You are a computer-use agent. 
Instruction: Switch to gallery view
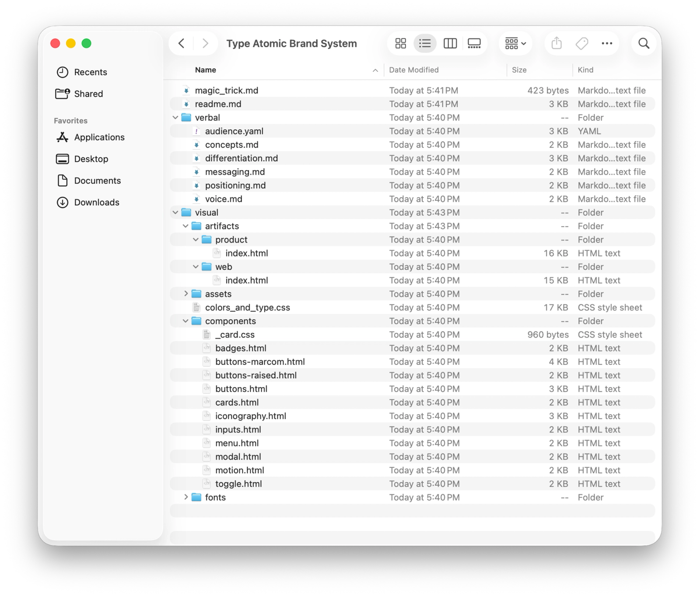[x=474, y=43]
